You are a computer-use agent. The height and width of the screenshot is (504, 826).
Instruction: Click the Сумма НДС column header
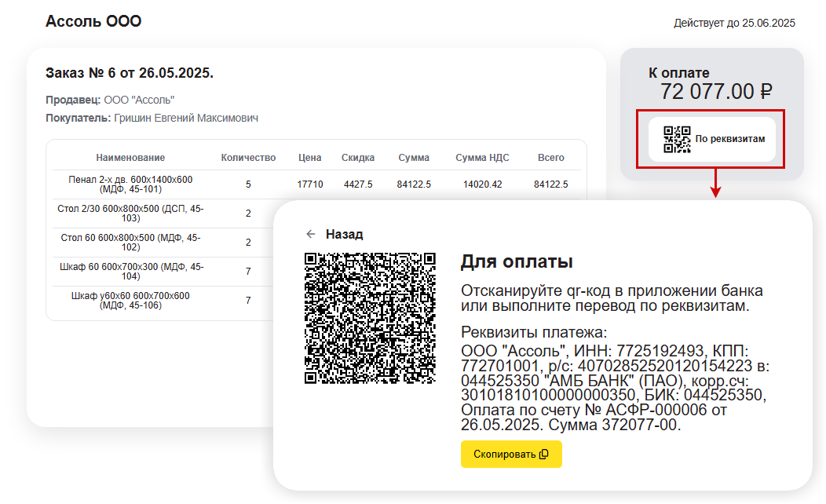482,158
